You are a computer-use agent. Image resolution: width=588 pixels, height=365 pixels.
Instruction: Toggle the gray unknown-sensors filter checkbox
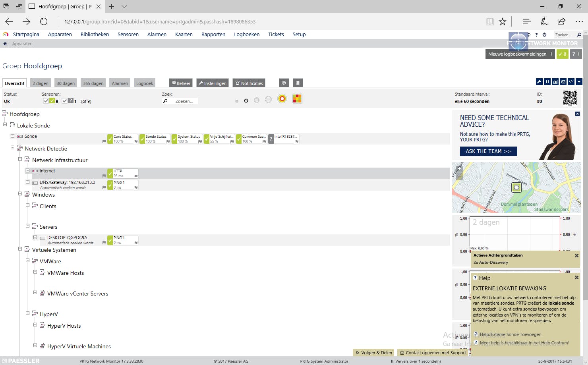click(65, 101)
